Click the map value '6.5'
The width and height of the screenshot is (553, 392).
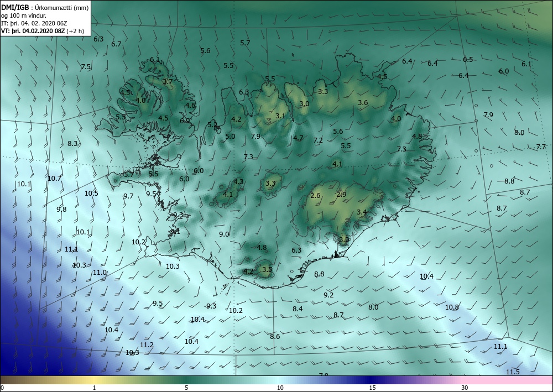468,59
